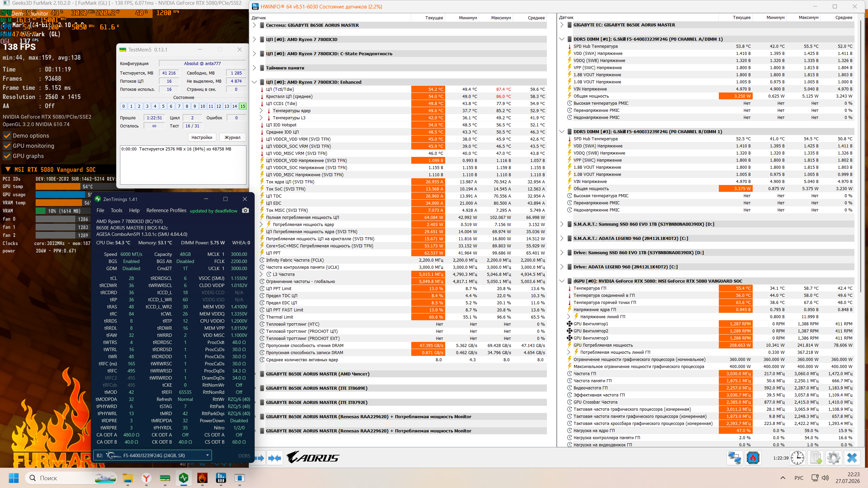Toggle the GPU graphs checkbox in FurMark

6,156
